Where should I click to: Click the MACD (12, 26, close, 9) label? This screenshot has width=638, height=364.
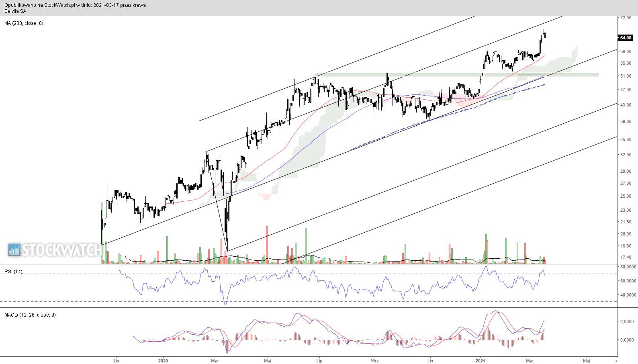pyautogui.click(x=30, y=315)
